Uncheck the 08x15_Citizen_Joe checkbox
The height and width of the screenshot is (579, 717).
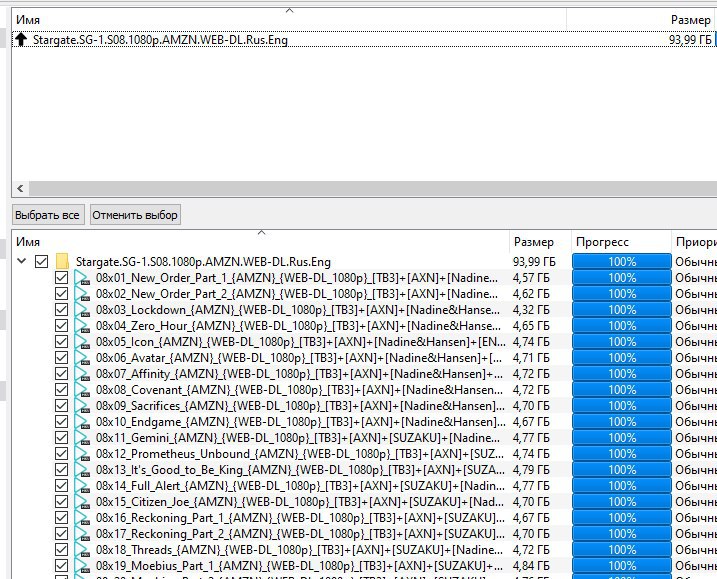[x=61, y=502]
